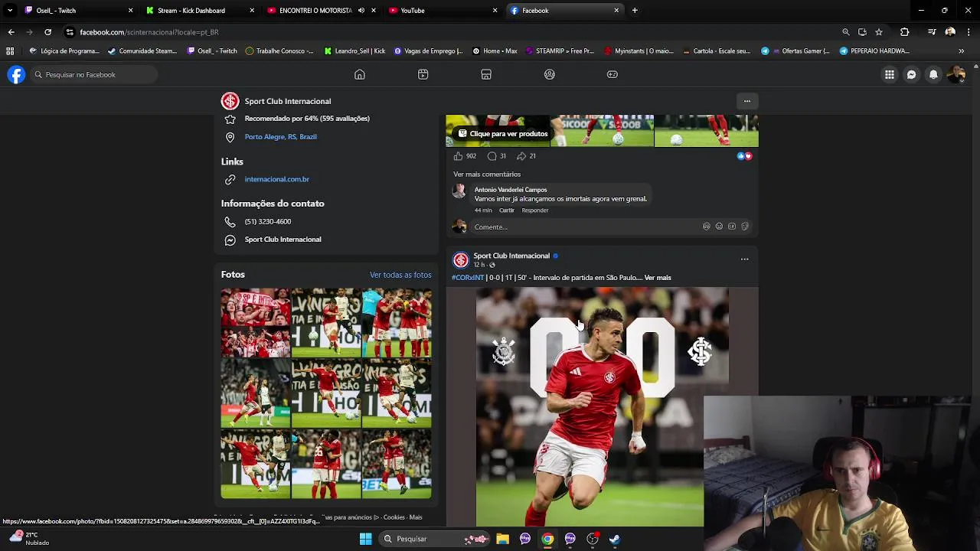Click the Facebook logo
Image resolution: width=980 pixels, height=551 pixels.
16,74
